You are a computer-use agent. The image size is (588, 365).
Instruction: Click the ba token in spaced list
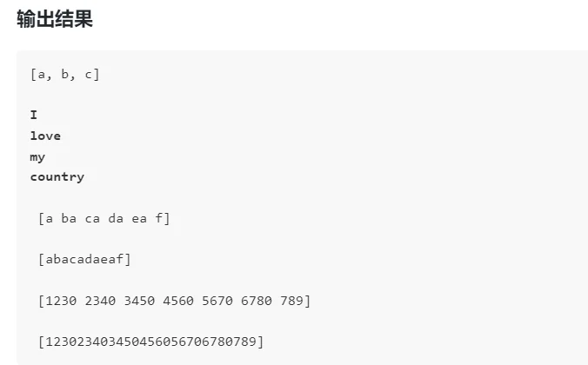tap(69, 218)
